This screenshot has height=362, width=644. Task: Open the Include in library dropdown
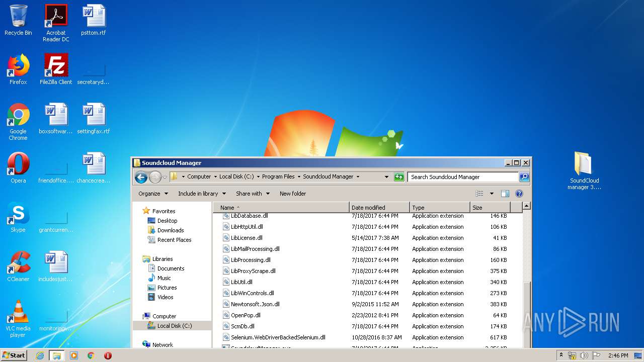(202, 194)
